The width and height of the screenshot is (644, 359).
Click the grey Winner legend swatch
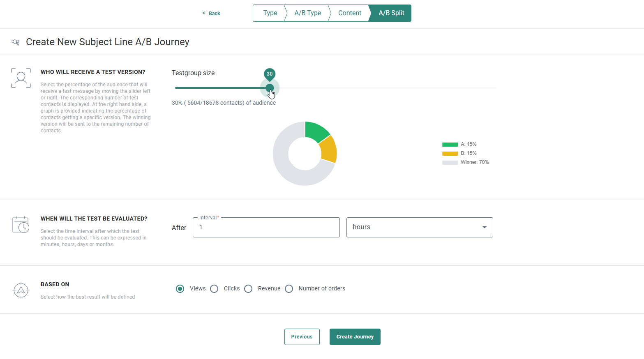pyautogui.click(x=450, y=163)
